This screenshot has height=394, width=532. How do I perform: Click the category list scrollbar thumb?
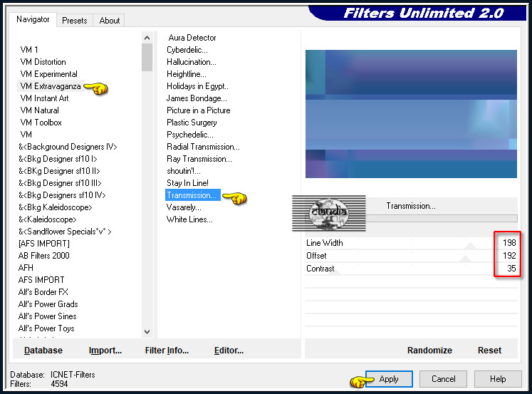pyautogui.click(x=147, y=57)
